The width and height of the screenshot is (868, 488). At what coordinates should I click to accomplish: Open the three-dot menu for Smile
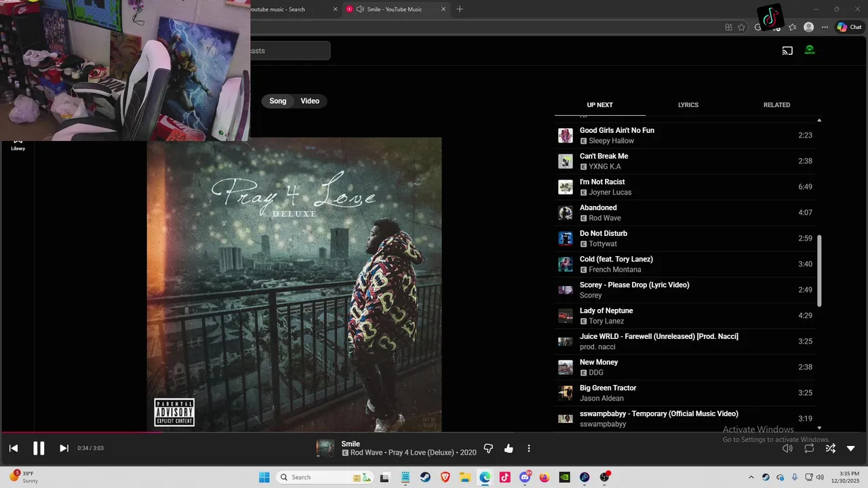point(529,449)
